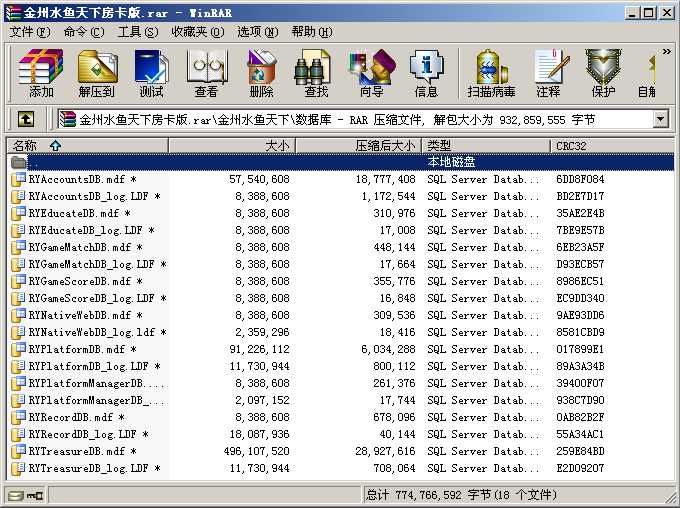This screenshot has height=508, width=680.
Task: Click the Scan Virus (扫描病毒) icon
Action: 491,72
